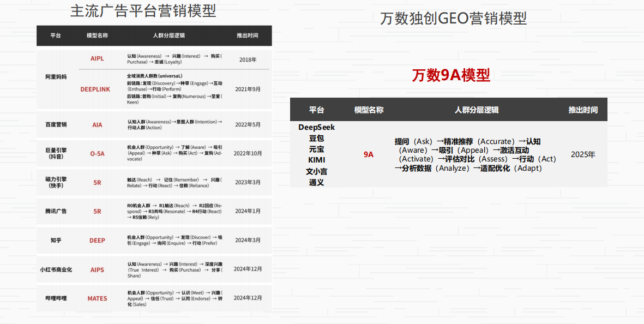This screenshot has width=644, height=324.
Task: Click the AIPS model name
Action: [x=98, y=270]
